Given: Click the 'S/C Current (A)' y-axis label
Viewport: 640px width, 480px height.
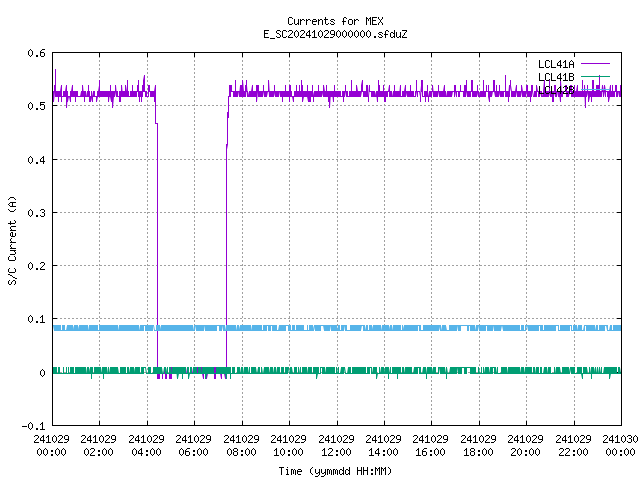Looking at the screenshot, I should (12, 240).
